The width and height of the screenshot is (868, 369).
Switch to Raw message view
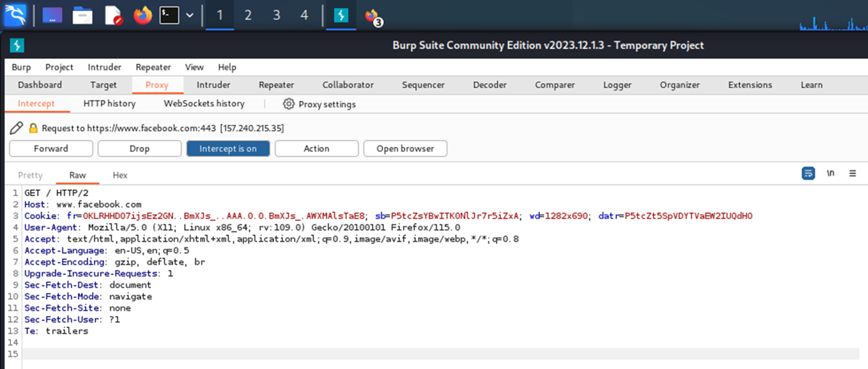(78, 175)
